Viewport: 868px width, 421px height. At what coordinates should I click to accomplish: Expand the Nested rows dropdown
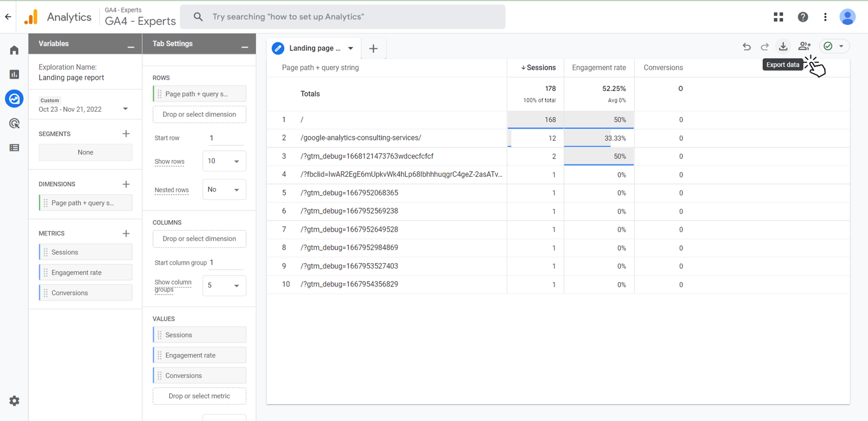(224, 190)
